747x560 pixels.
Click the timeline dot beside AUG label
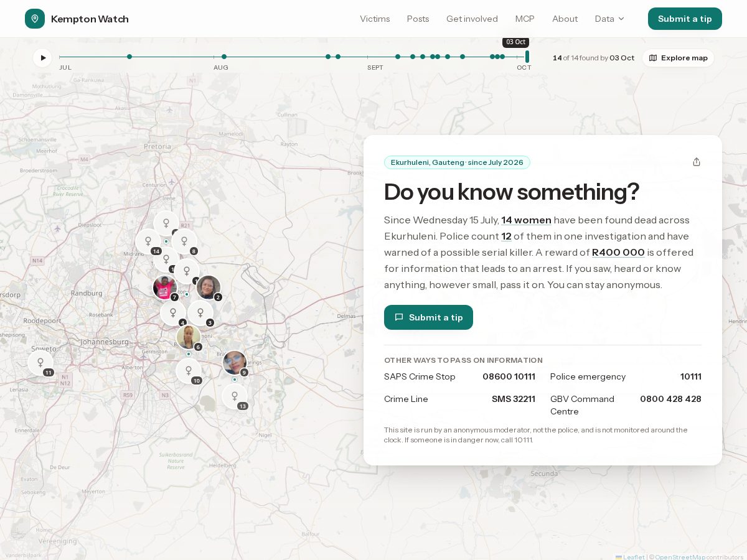pyautogui.click(x=224, y=57)
